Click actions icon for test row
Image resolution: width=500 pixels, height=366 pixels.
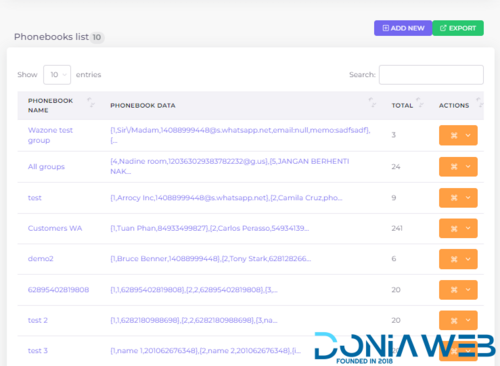[x=454, y=198]
